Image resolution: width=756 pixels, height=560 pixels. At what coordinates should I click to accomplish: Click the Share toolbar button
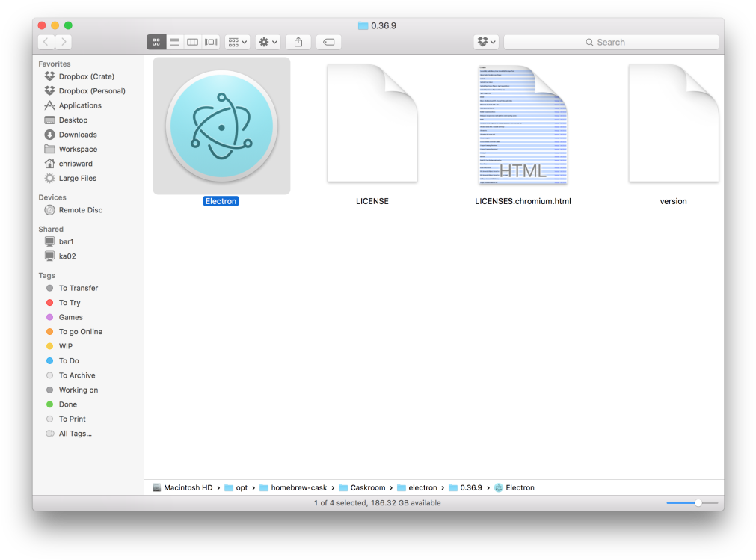(298, 43)
